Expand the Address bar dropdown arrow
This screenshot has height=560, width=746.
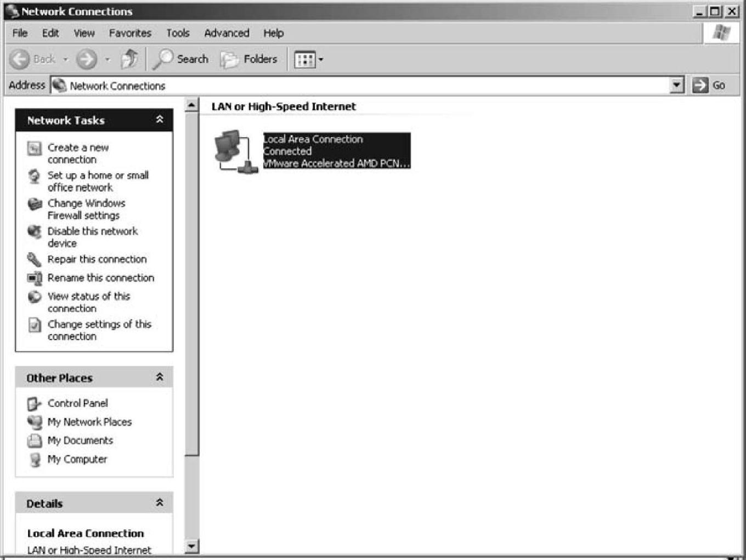point(677,85)
